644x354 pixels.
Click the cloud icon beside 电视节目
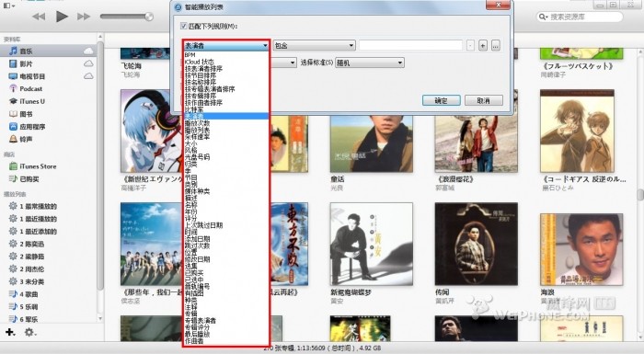(x=88, y=76)
